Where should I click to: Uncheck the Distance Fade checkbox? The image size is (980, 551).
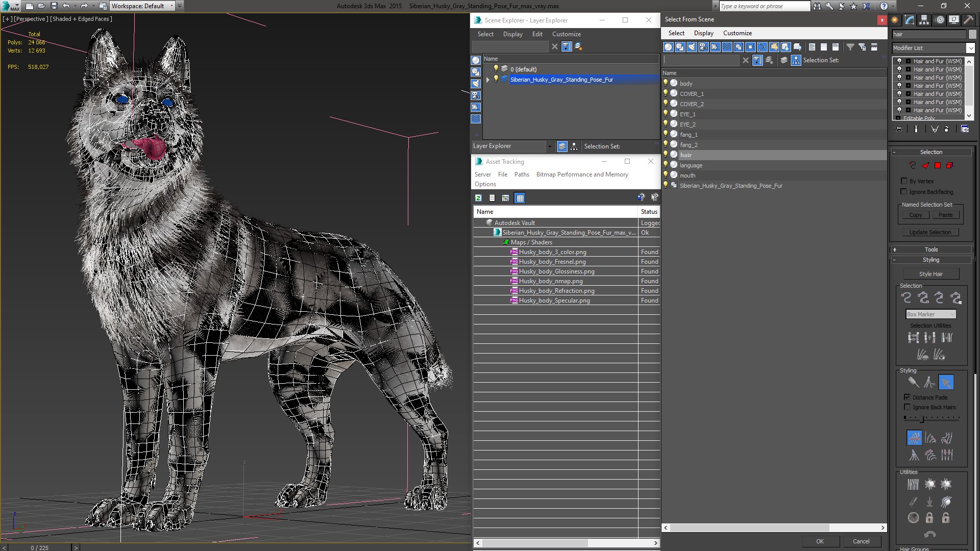907,397
